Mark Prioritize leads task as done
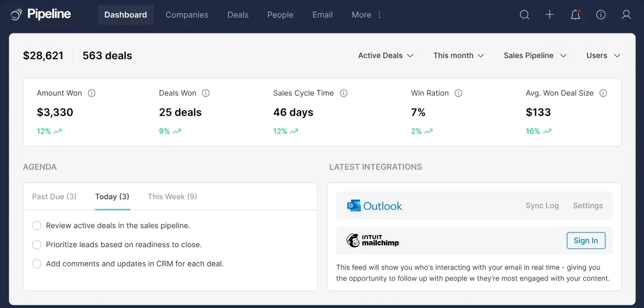The width and height of the screenshot is (644, 308). click(37, 244)
